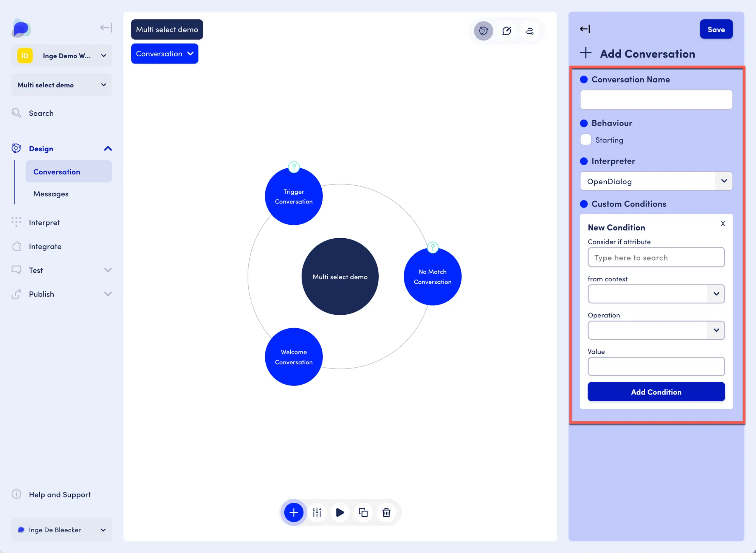The image size is (756, 553).
Task: Focus the Conversation Name input field
Action: click(x=656, y=100)
